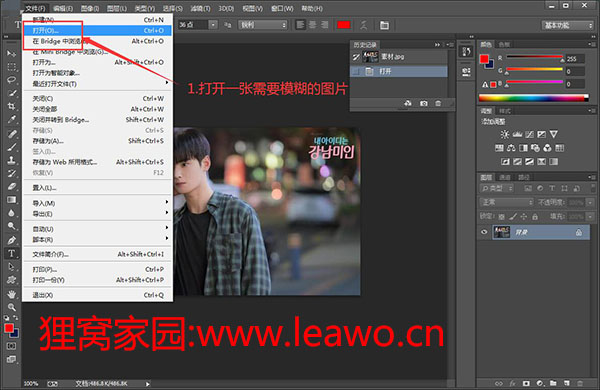
Task: Choose 打开(O)... in the File menu
Action: point(98,31)
